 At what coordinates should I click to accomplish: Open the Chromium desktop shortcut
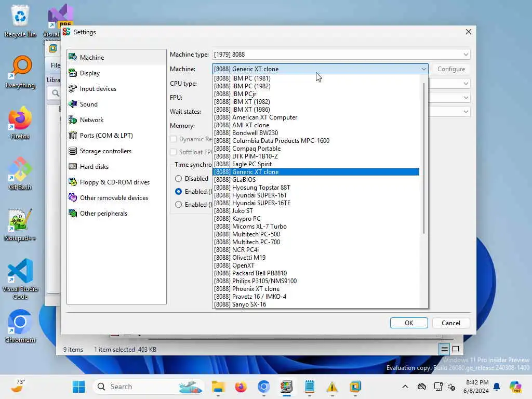coord(20,326)
